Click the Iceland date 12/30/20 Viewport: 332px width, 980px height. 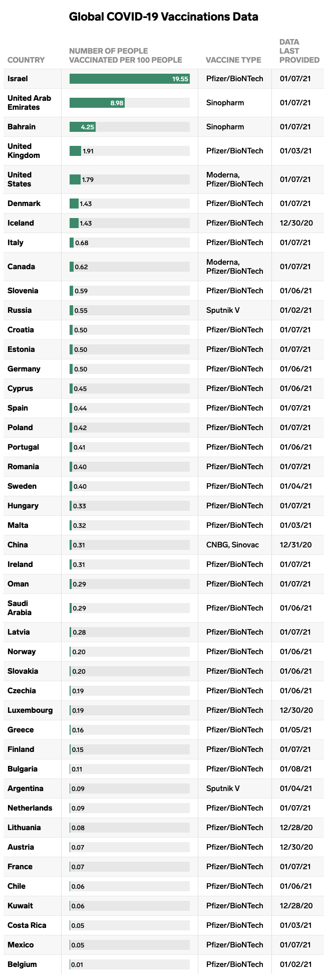tap(296, 223)
